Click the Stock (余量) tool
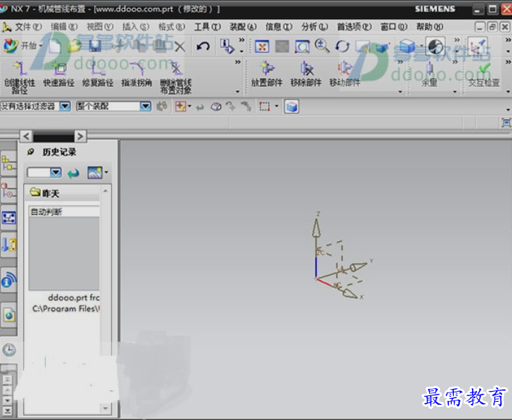This screenshot has height=420, width=512. click(429, 75)
